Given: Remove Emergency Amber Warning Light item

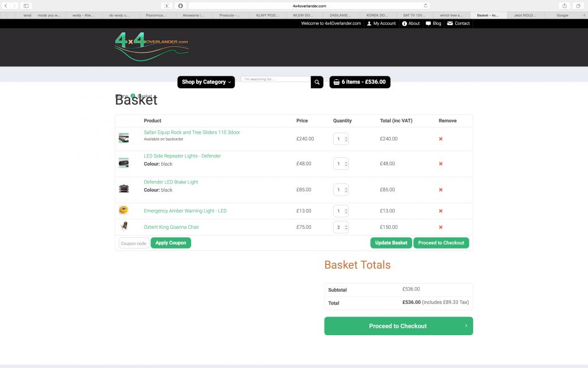Looking at the screenshot, I should tap(440, 211).
